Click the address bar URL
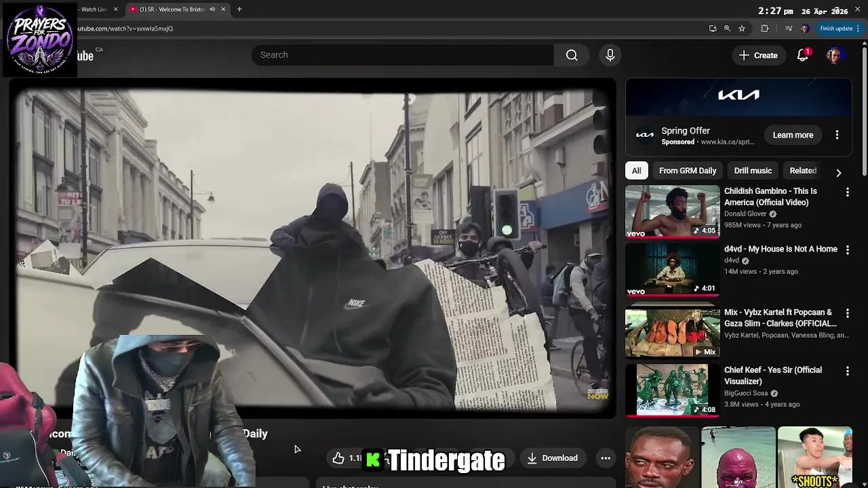The height and width of the screenshot is (488, 868). 125,28
